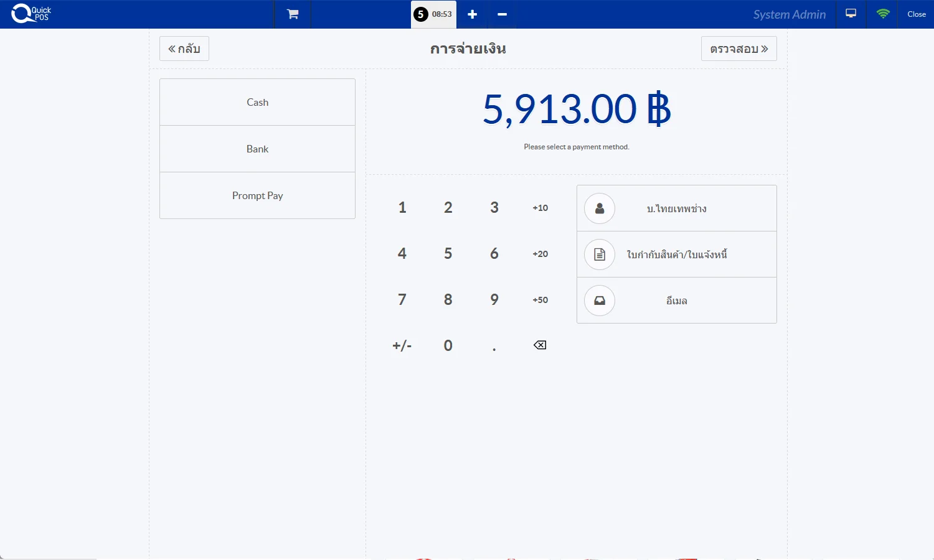Viewport: 934px width, 560px height.
Task: Choose Bank payment method
Action: coord(257,149)
